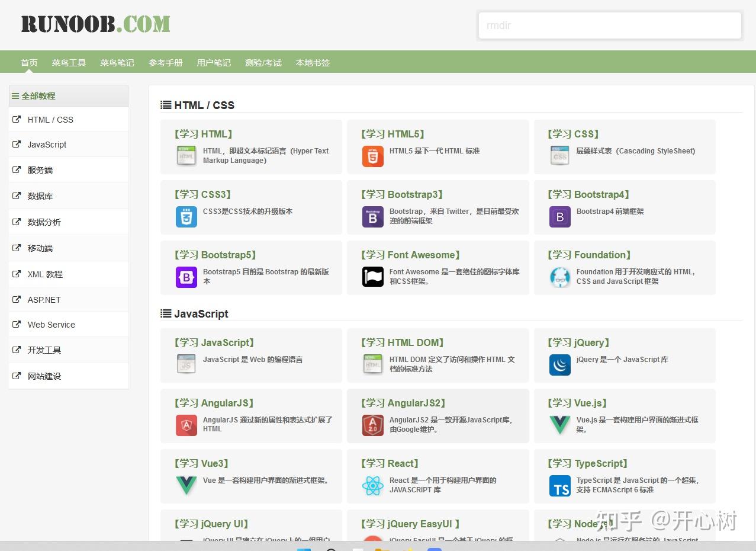Click list icon beside HTML / CSS section heading
756x551 pixels.
click(166, 105)
